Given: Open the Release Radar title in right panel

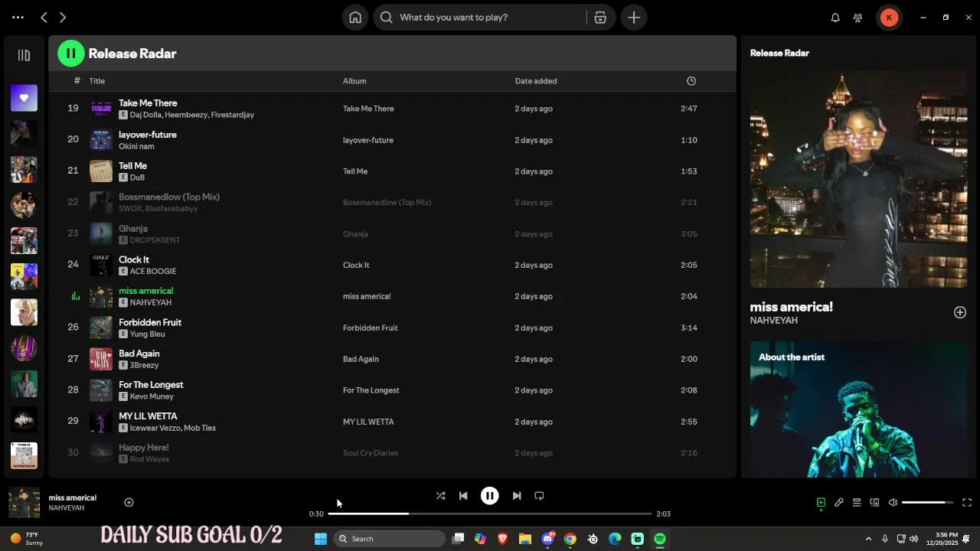Looking at the screenshot, I should 779,53.
